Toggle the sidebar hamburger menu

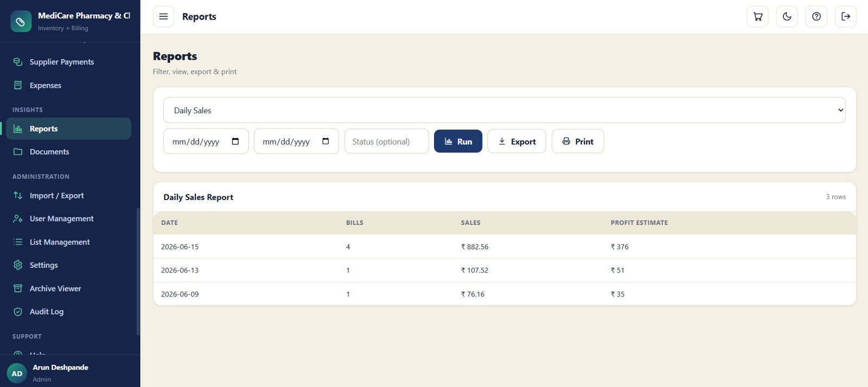click(x=163, y=17)
